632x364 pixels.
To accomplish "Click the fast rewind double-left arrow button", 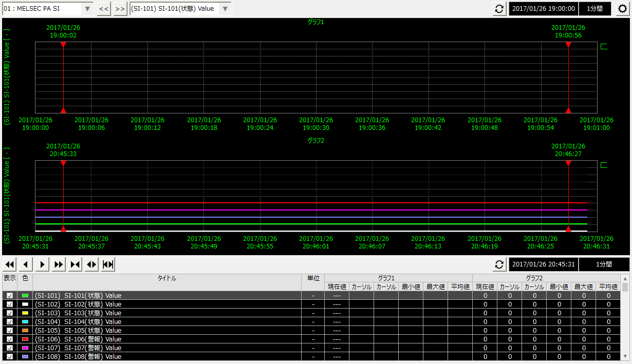I will pos(10,264).
